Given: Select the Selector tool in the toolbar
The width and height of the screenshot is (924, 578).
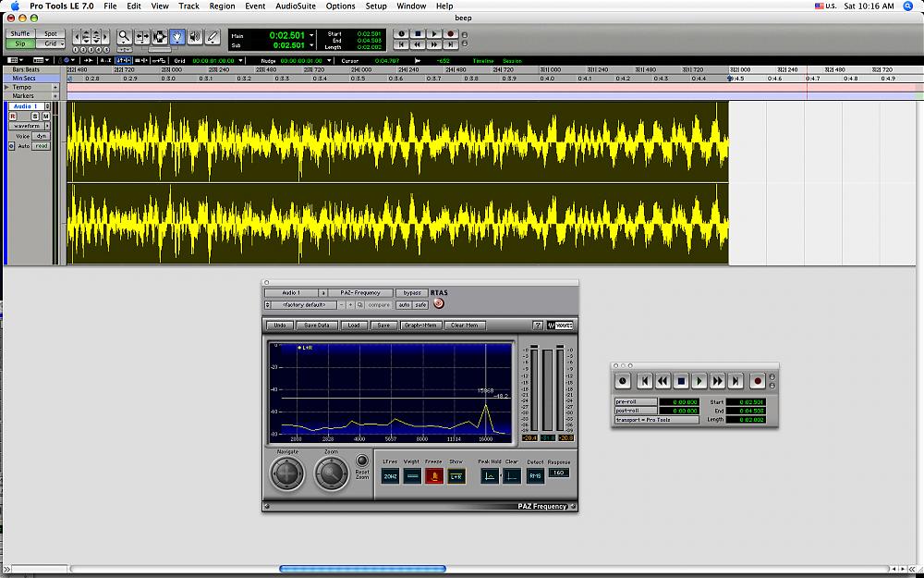Looking at the screenshot, I should (160, 37).
